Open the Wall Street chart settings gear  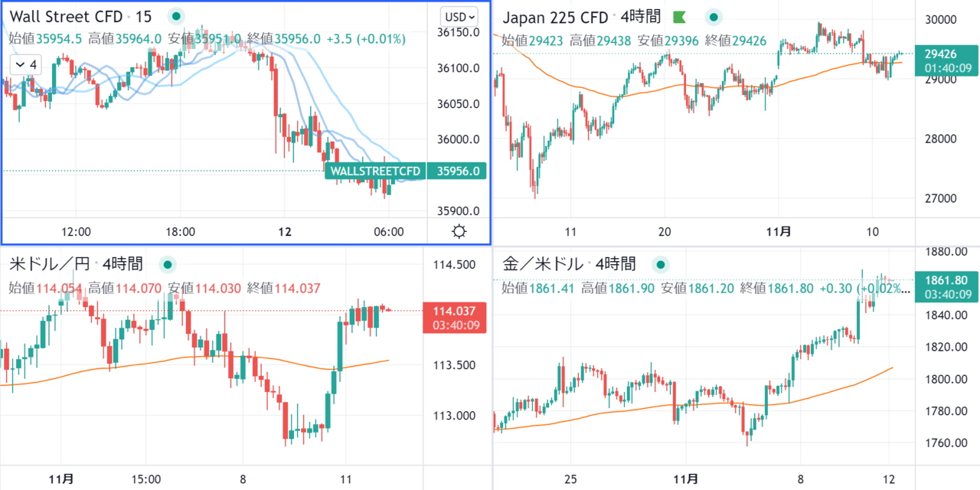[x=459, y=232]
